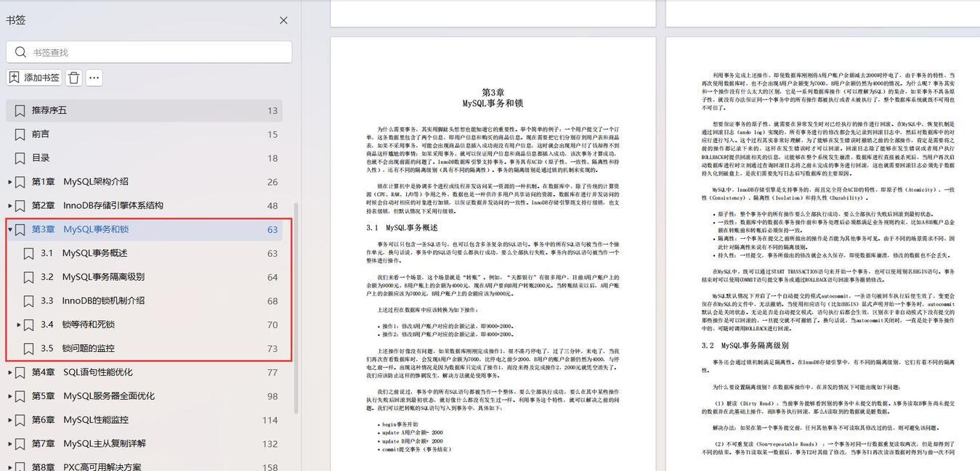Screen dimensions: 980x471
Task: Click the bookmark icon beside 推荐序五
Action: (x=20, y=110)
